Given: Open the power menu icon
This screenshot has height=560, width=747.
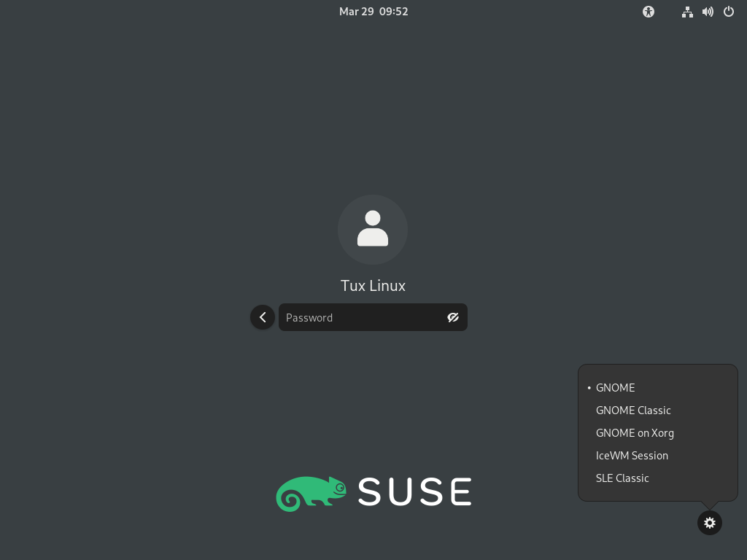Looking at the screenshot, I should [728, 12].
